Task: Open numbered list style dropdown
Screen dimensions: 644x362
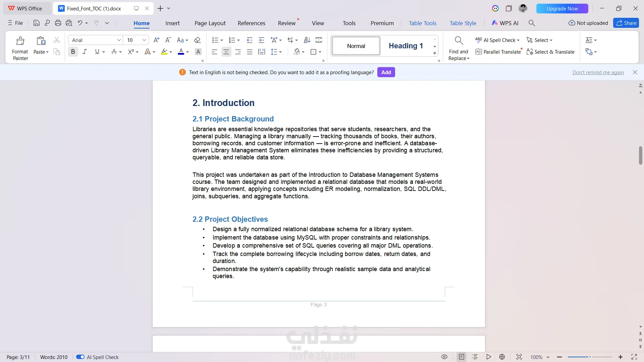Action: coord(238,40)
